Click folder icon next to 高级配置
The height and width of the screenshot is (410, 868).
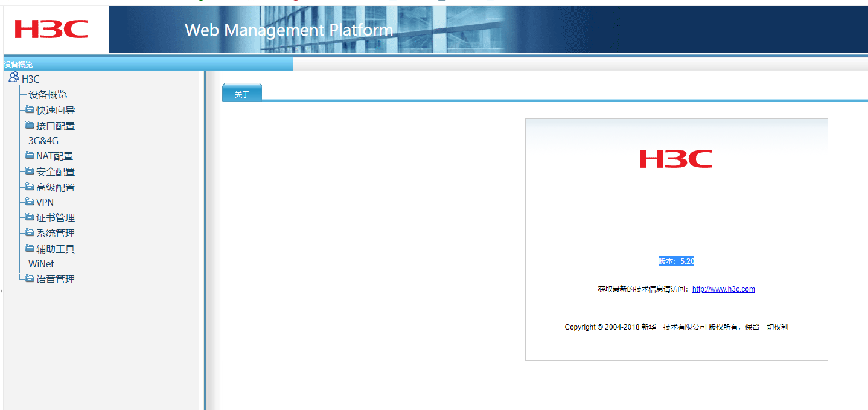[30, 187]
